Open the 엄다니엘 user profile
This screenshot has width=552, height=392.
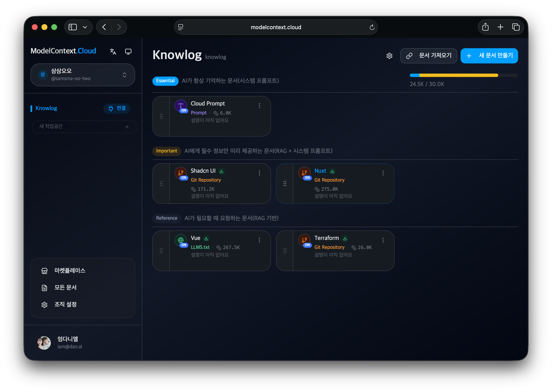(x=83, y=343)
